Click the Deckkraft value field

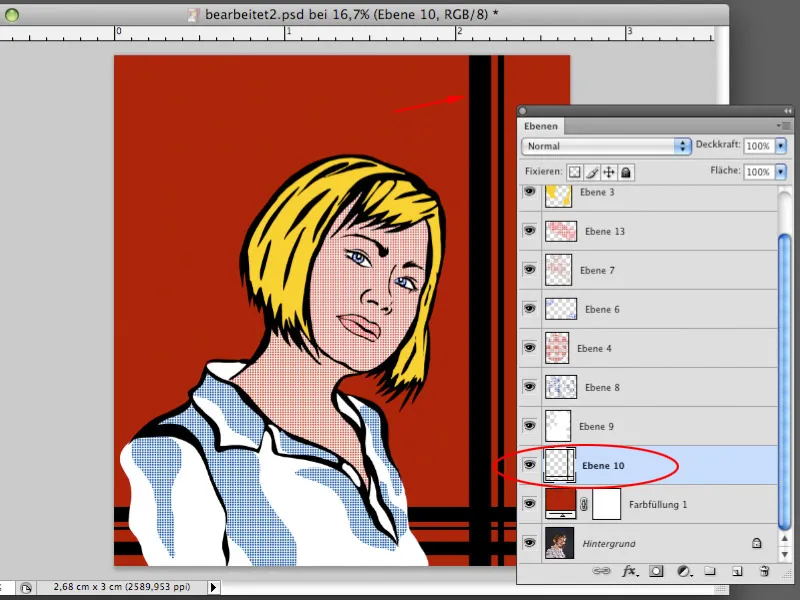(x=759, y=146)
